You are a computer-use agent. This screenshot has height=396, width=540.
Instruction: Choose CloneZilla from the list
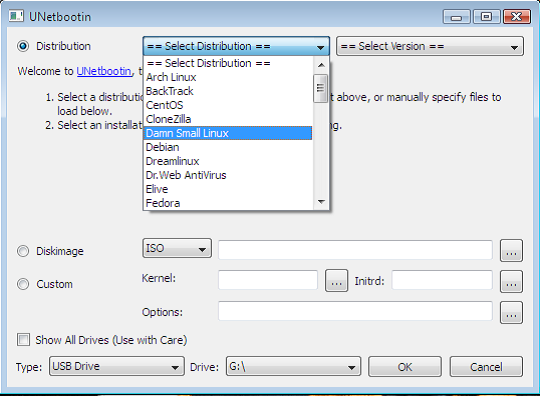point(228,119)
